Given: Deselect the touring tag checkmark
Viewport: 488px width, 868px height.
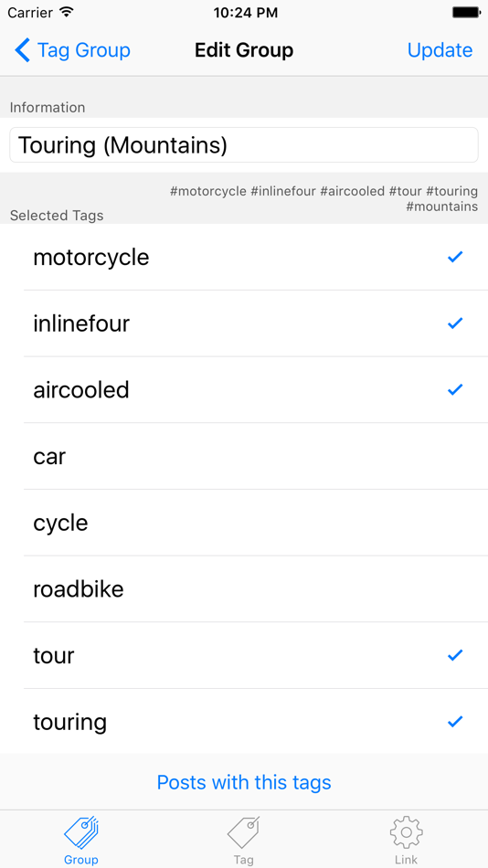Looking at the screenshot, I should tap(455, 722).
